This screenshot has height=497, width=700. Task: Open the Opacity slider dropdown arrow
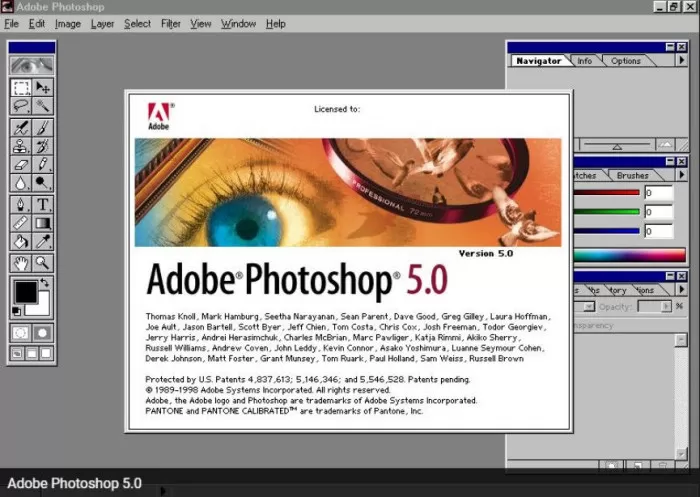click(666, 306)
